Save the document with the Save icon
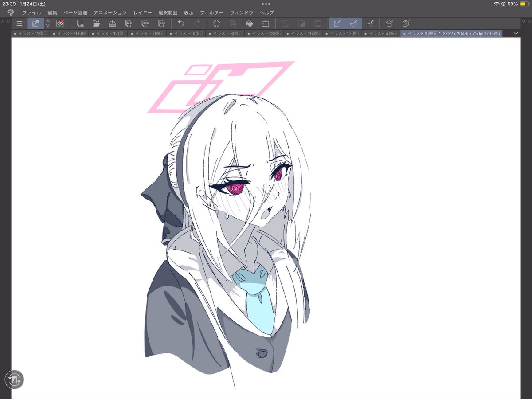Viewport: 532px width, 399px height. pos(112,23)
